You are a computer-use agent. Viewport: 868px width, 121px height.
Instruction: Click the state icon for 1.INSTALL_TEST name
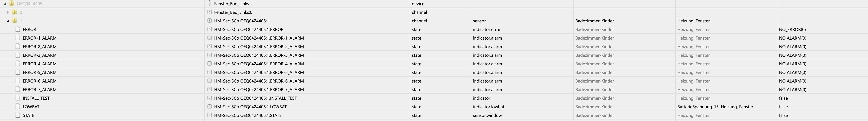(x=210, y=98)
